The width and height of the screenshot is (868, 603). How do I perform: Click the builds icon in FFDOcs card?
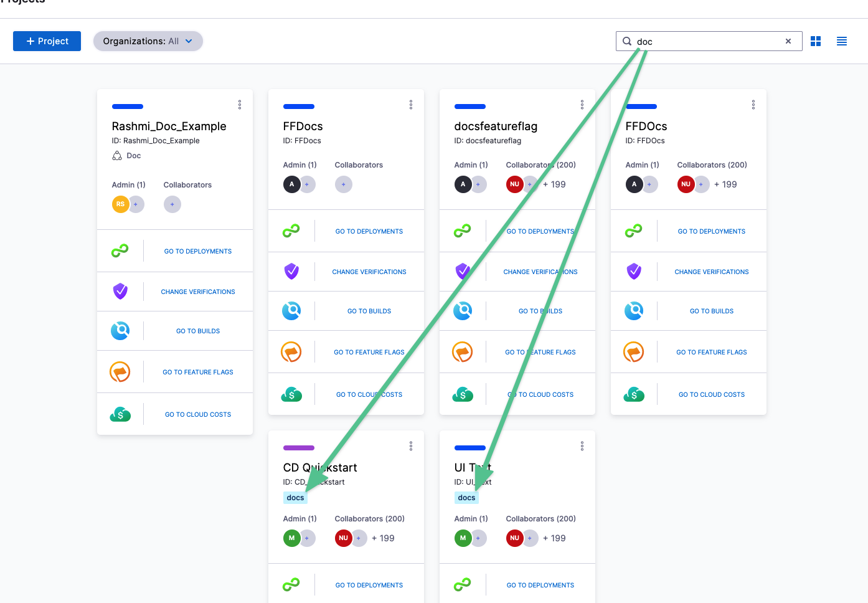[634, 311]
